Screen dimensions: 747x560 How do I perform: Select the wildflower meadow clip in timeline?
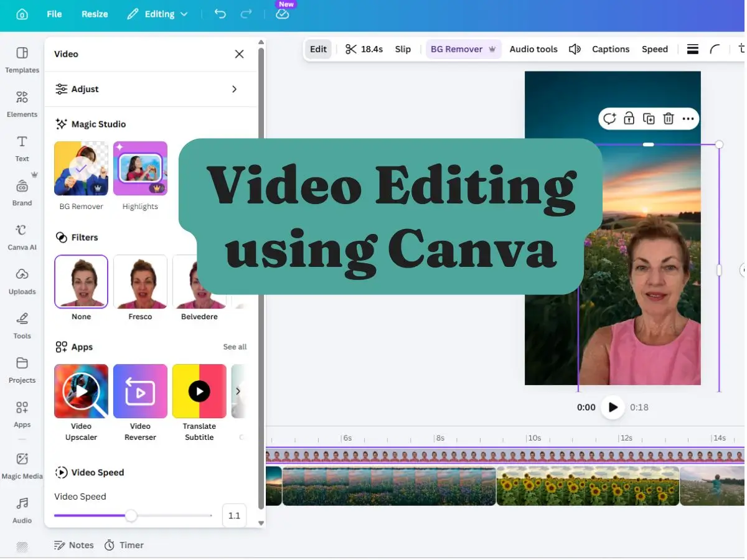[389, 486]
